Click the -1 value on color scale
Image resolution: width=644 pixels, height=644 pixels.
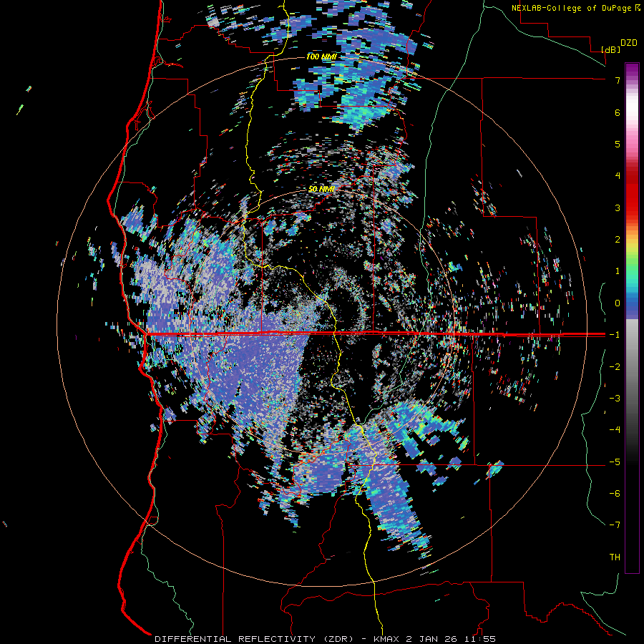[x=615, y=335]
